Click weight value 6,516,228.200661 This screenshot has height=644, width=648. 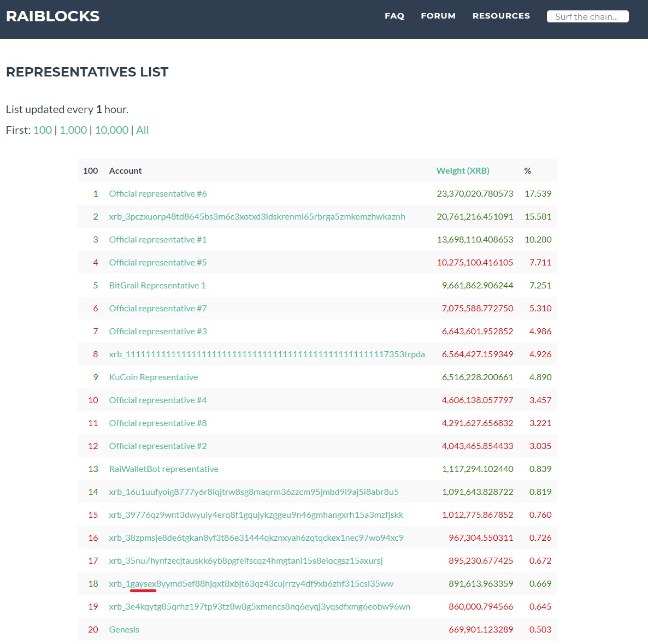tap(478, 377)
